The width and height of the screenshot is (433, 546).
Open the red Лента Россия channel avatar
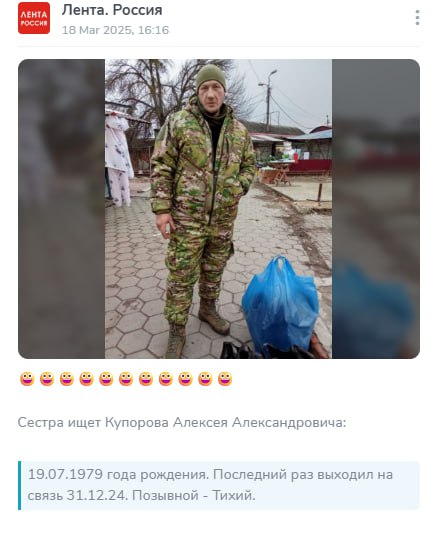[x=34, y=18]
